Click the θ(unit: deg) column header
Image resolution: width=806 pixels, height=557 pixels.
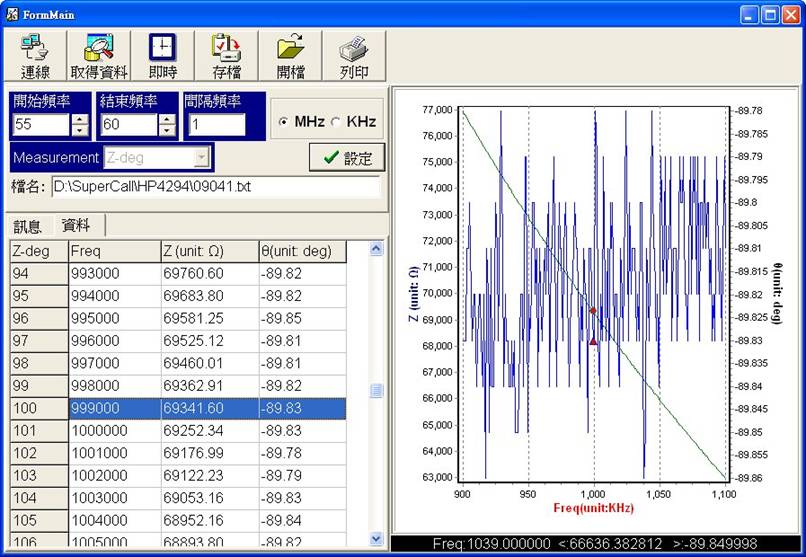pos(302,252)
